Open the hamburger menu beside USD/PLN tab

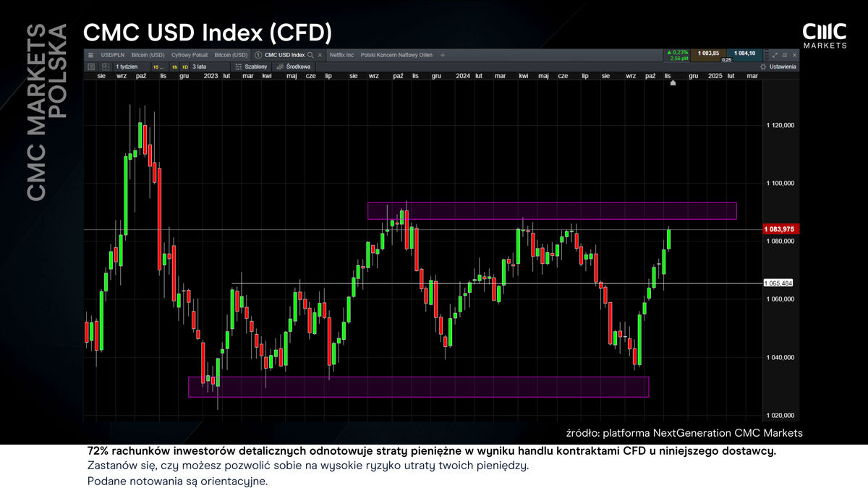[x=90, y=55]
